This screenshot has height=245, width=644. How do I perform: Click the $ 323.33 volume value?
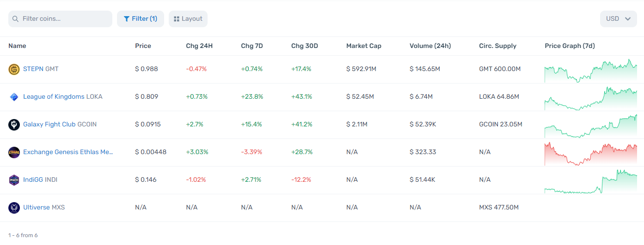[x=423, y=152]
